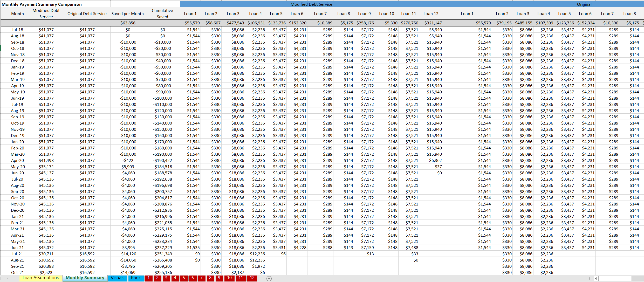Viewport: 644px width, 282px height.
Task: Open red sheet tab 10
Action: [229, 278]
